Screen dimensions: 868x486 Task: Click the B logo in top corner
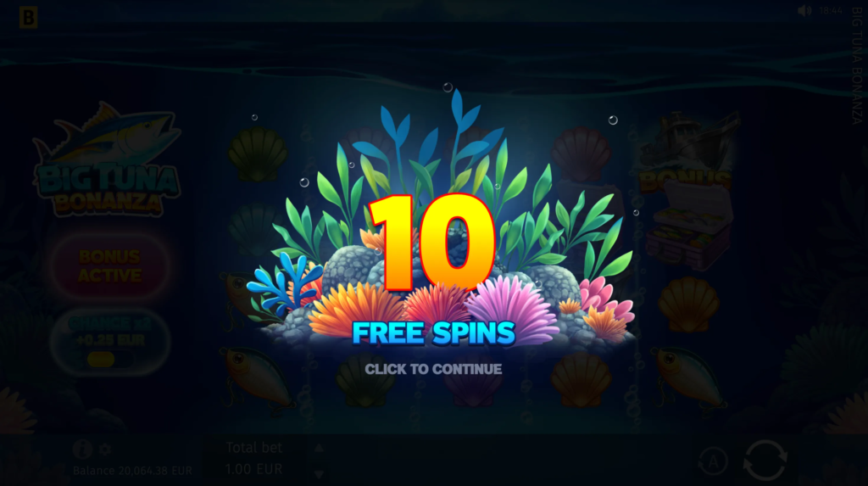tap(28, 17)
